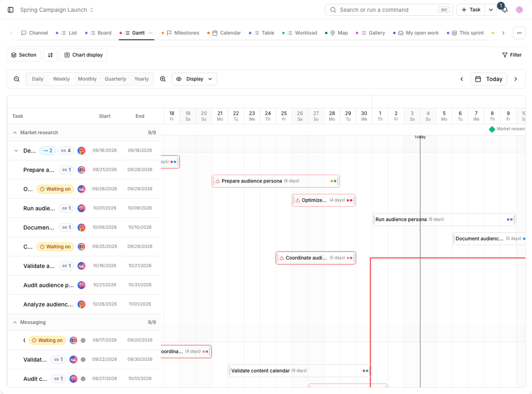Click the link badge on Validate a... row
The image size is (532, 394).
(x=66, y=266)
